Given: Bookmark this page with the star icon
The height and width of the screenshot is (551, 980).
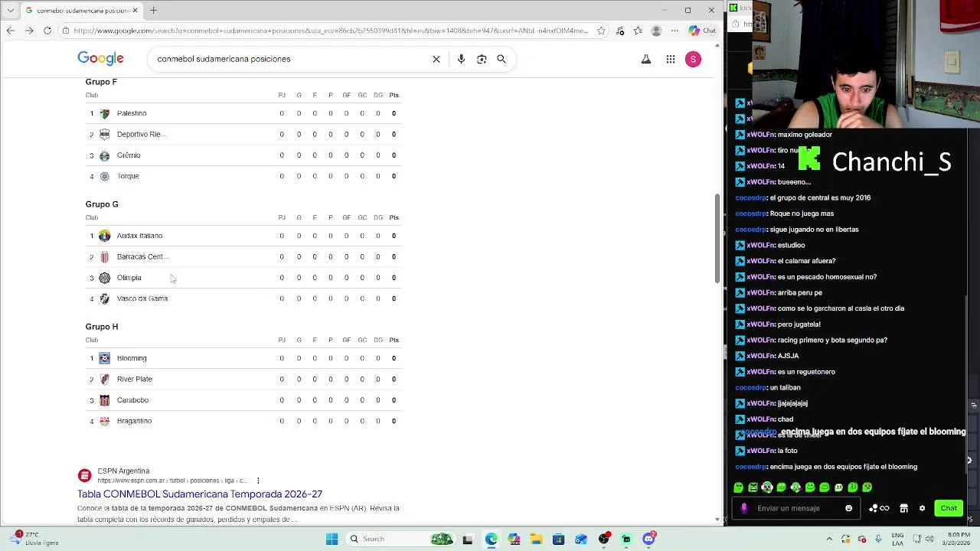Looking at the screenshot, I should (x=601, y=31).
